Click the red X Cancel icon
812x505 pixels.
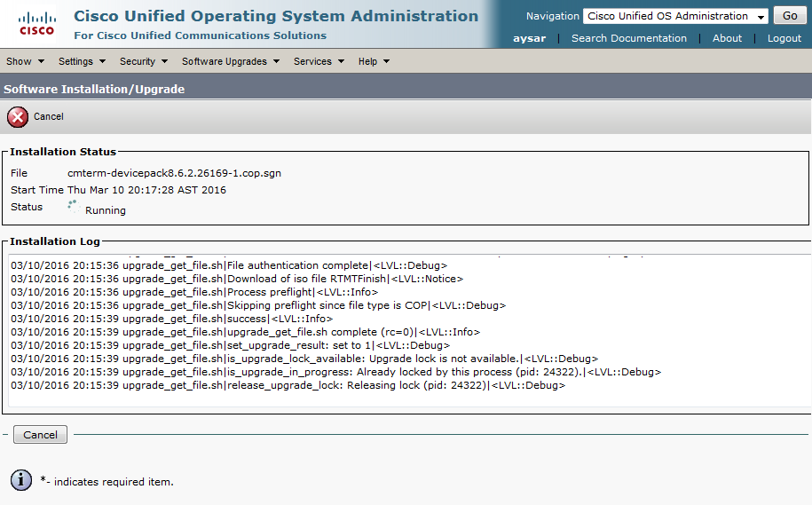17,116
